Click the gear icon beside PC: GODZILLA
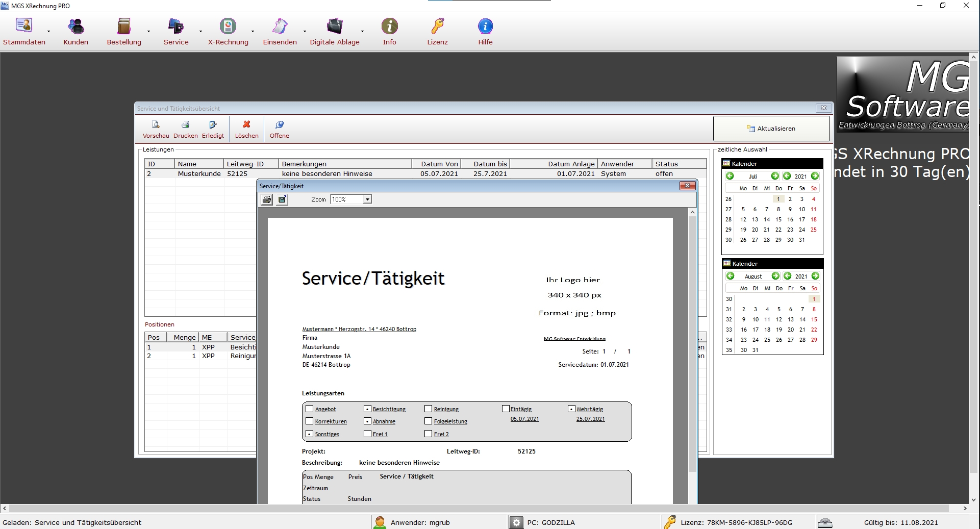 point(516,522)
